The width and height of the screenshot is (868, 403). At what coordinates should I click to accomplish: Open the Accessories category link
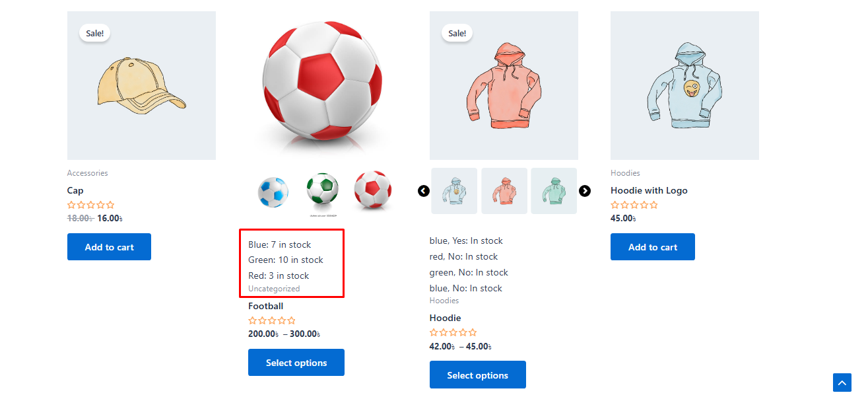pyautogui.click(x=87, y=173)
